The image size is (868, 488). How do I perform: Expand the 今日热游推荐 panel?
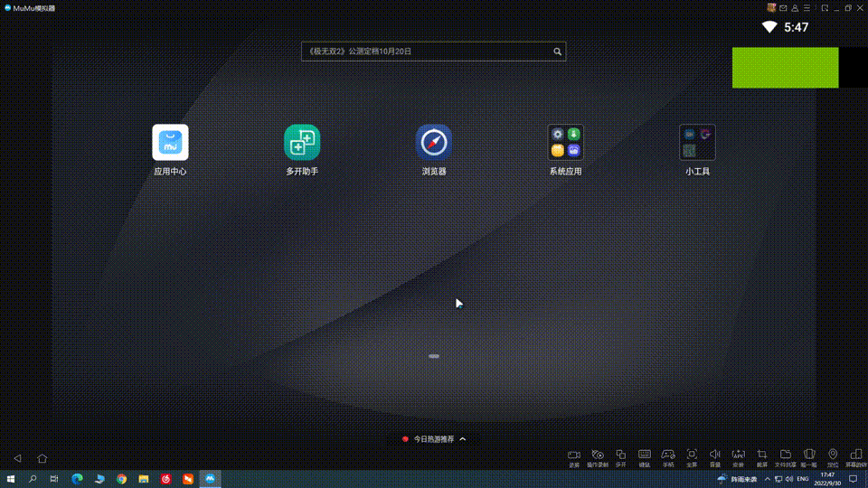click(434, 439)
